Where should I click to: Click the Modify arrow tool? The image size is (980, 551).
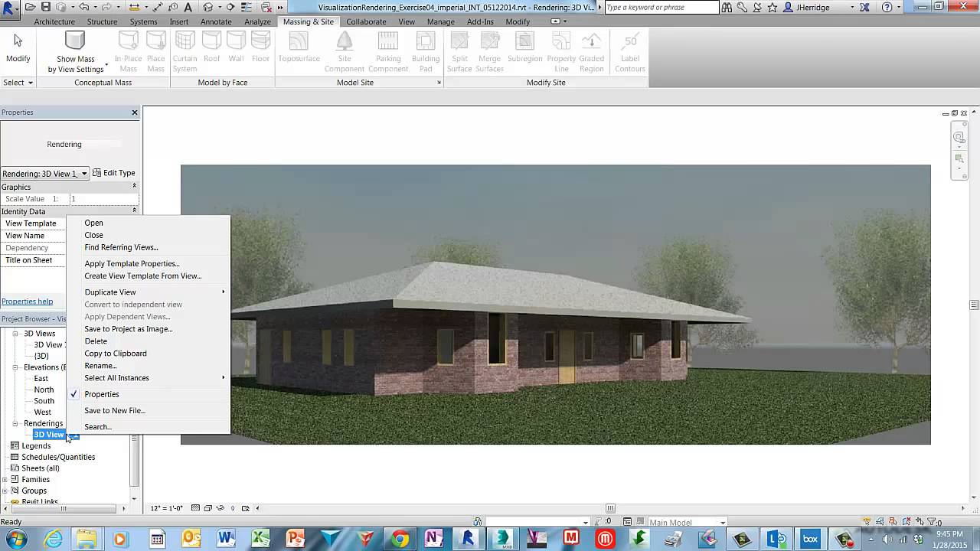point(18,48)
